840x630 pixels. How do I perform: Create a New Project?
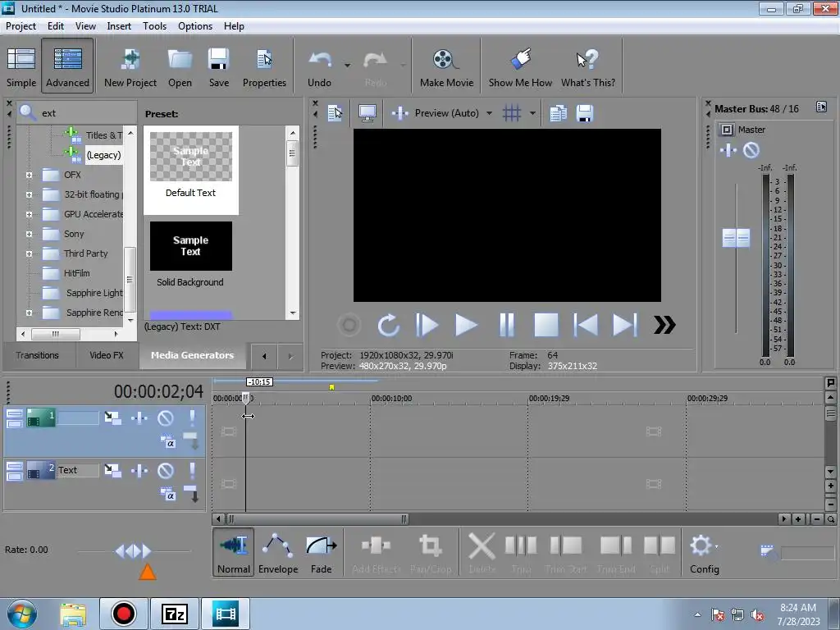coord(130,67)
